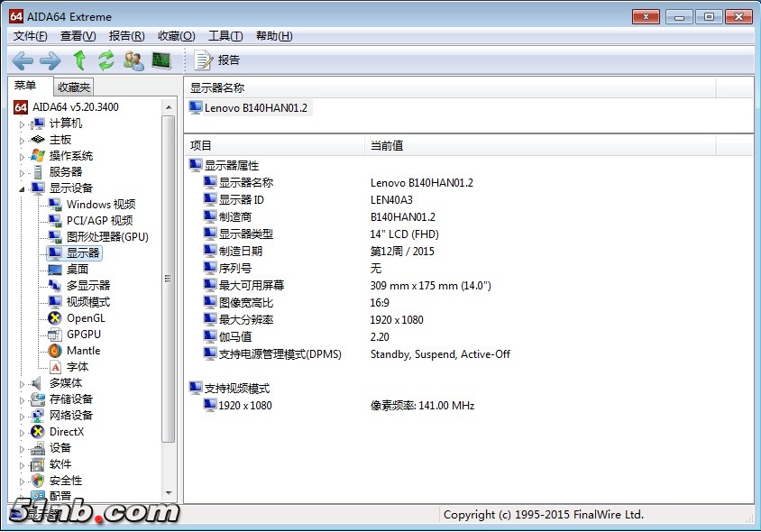Expand the 计算机 (Computer) tree node
This screenshot has width=761, height=532.
pyautogui.click(x=23, y=124)
